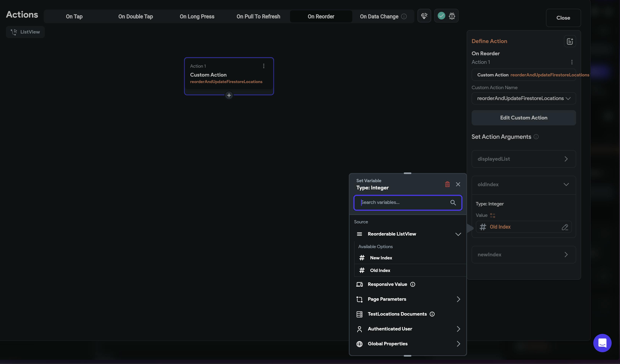Open the Custom Action Name dropdown
Image resolution: width=620 pixels, height=364 pixels.
(524, 98)
